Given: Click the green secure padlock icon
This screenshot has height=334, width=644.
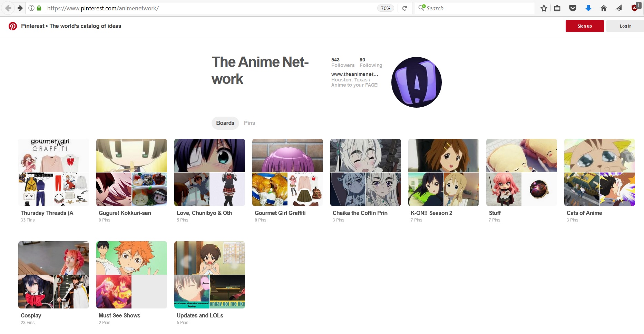Looking at the screenshot, I should (x=39, y=8).
